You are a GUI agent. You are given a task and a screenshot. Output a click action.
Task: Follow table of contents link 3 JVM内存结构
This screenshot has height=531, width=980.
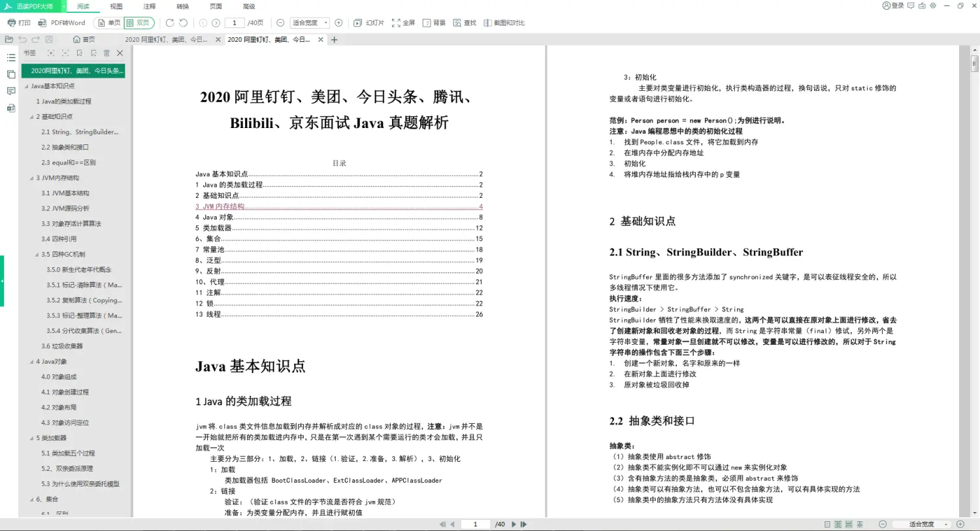(x=338, y=206)
